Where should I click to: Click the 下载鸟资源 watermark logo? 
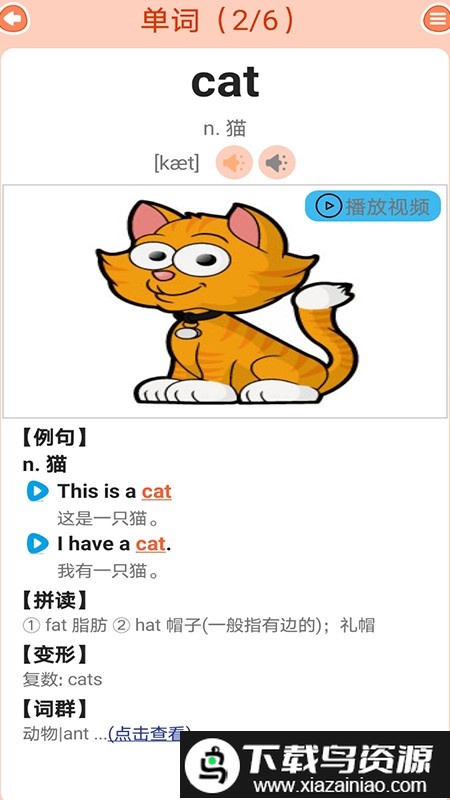[315, 765]
